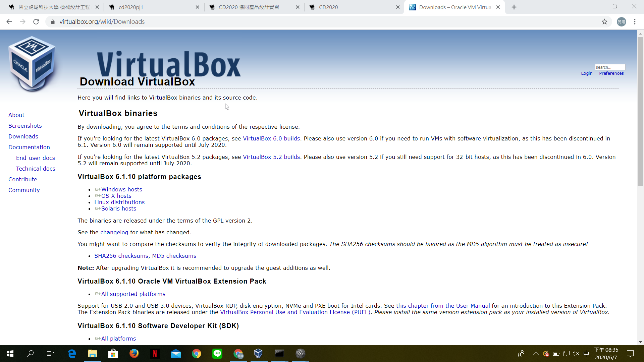Viewport: 644px width, 362px height.
Task: Open the Chrome profile avatar
Action: click(x=621, y=22)
